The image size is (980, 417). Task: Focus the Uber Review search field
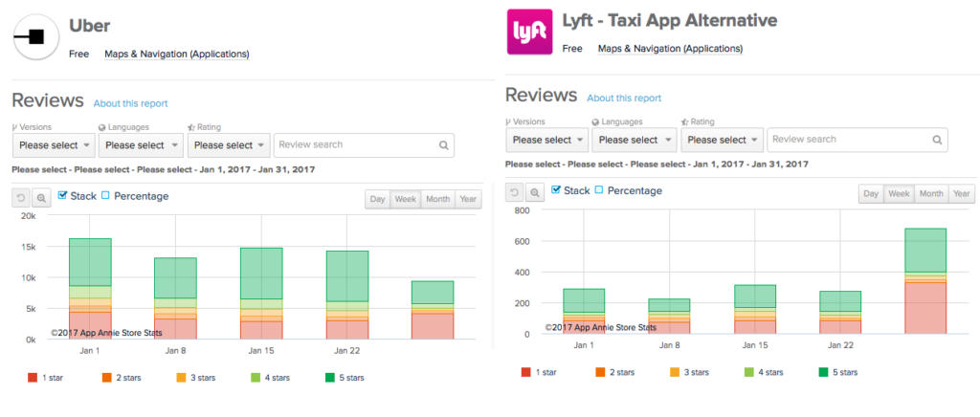click(x=364, y=145)
